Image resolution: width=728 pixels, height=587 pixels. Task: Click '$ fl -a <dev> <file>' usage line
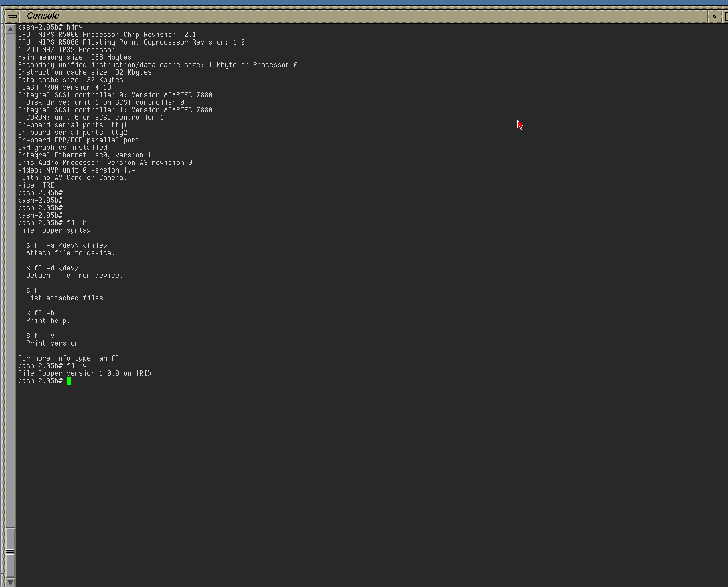click(x=67, y=245)
